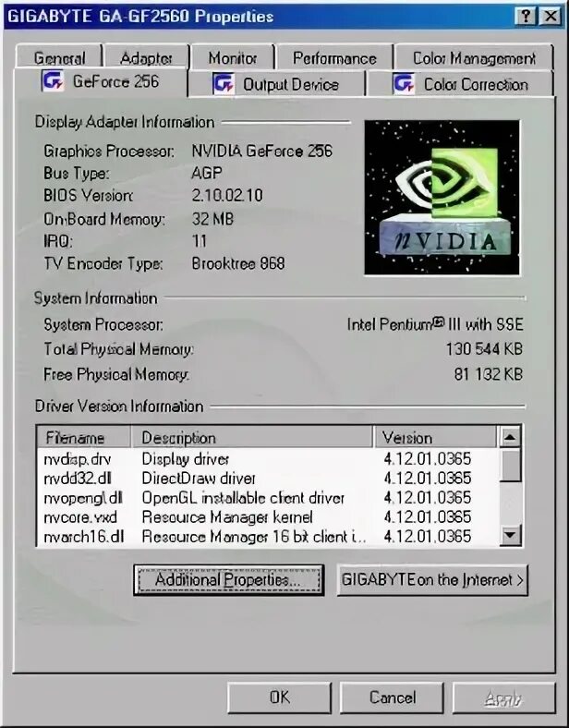Image resolution: width=569 pixels, height=728 pixels.
Task: Select the nvdd32.dll driver row
Action: [267, 479]
